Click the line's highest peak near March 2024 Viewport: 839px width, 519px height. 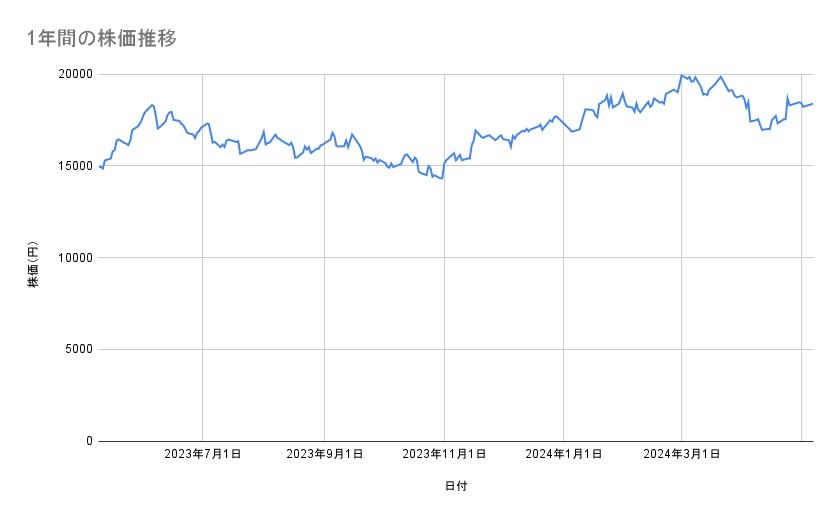click(681, 75)
